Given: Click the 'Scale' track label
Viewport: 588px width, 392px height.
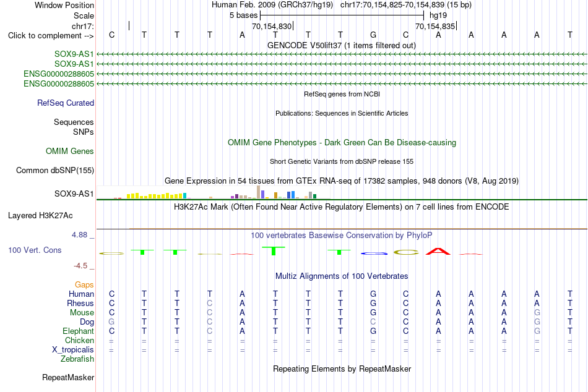Looking at the screenshot, I should pos(84,15).
